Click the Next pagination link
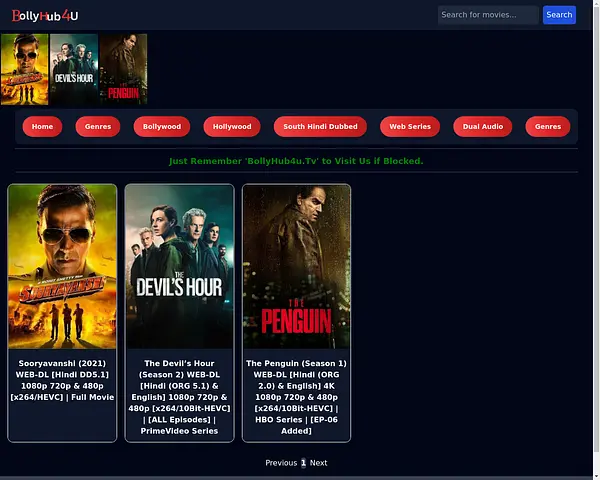600x480 pixels. click(318, 463)
